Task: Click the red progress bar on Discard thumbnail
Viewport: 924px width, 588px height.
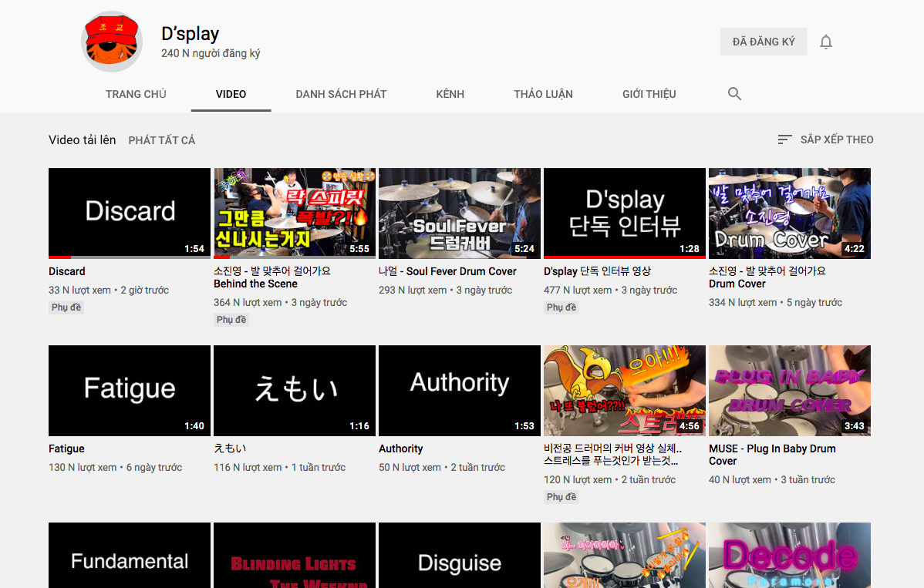Action: point(59,257)
